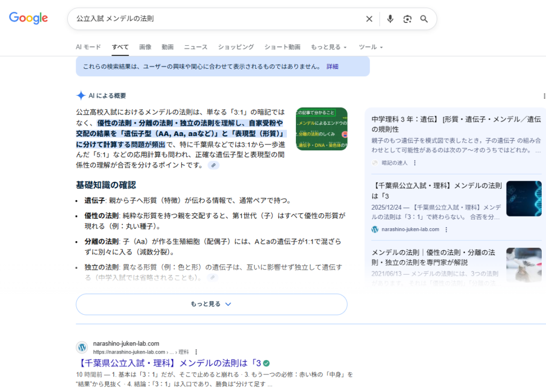This screenshot has width=546, height=392.
Task: Open three-dot menu next to narashino-juken-lab.com result URL
Action: coord(196,352)
